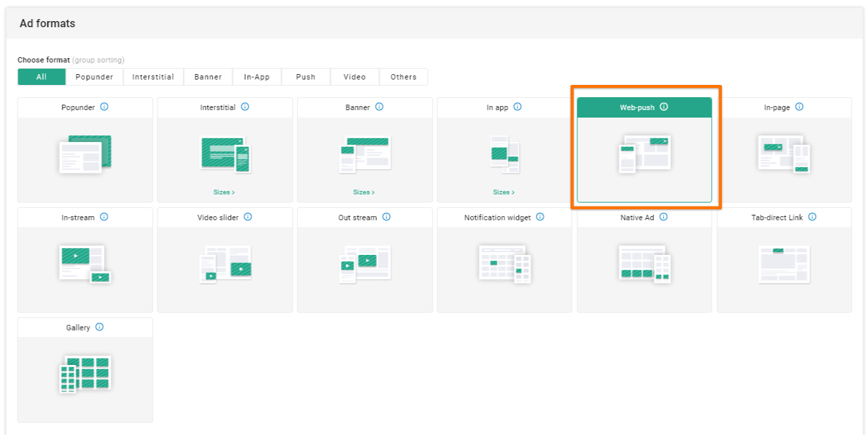This screenshot has width=868, height=435.
Task: Open Sizes under the In app format
Action: tap(504, 192)
